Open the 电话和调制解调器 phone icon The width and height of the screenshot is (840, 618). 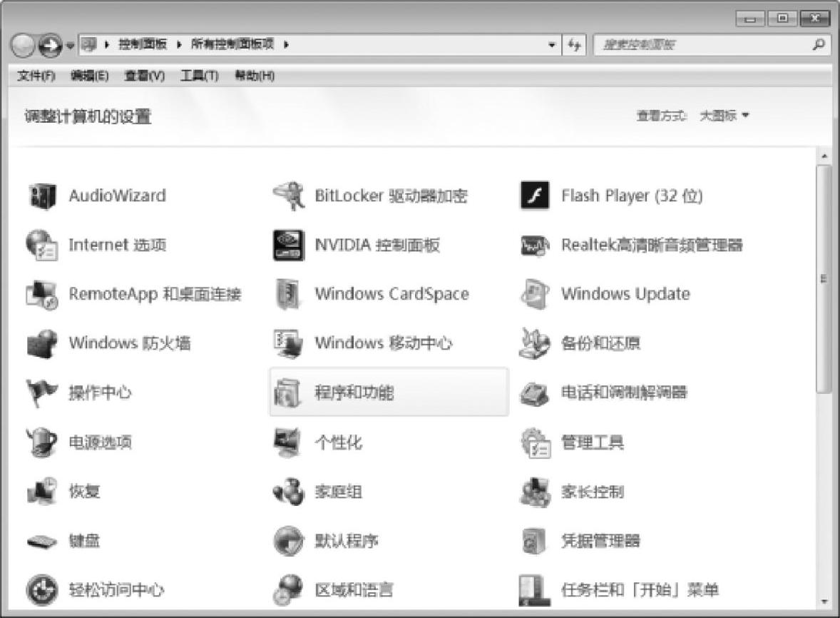[x=535, y=394]
